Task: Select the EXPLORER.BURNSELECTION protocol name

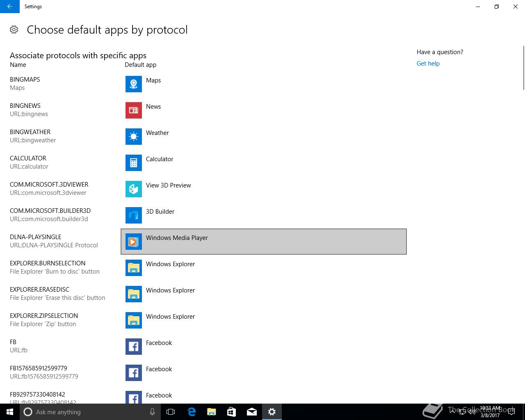Action: click(48, 263)
